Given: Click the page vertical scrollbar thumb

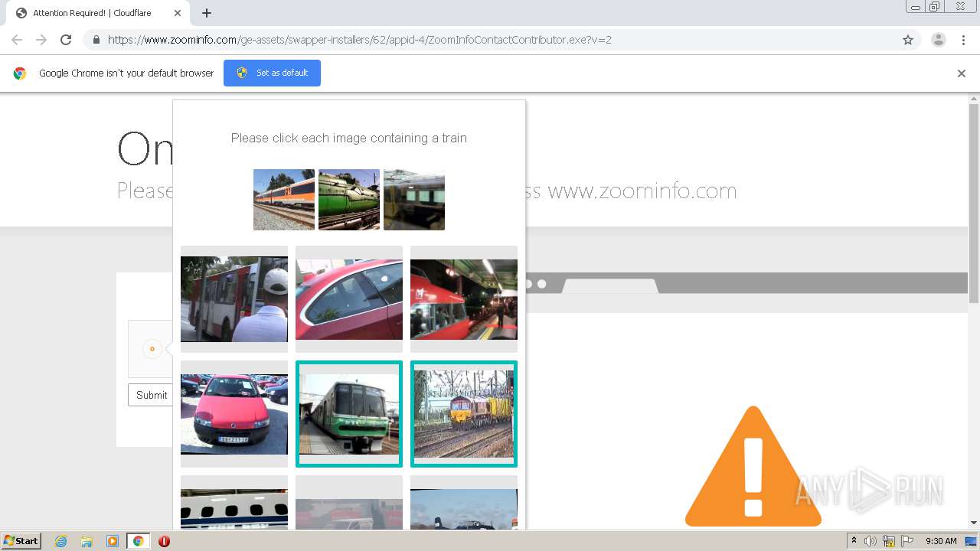Looking at the screenshot, I should point(974,203).
